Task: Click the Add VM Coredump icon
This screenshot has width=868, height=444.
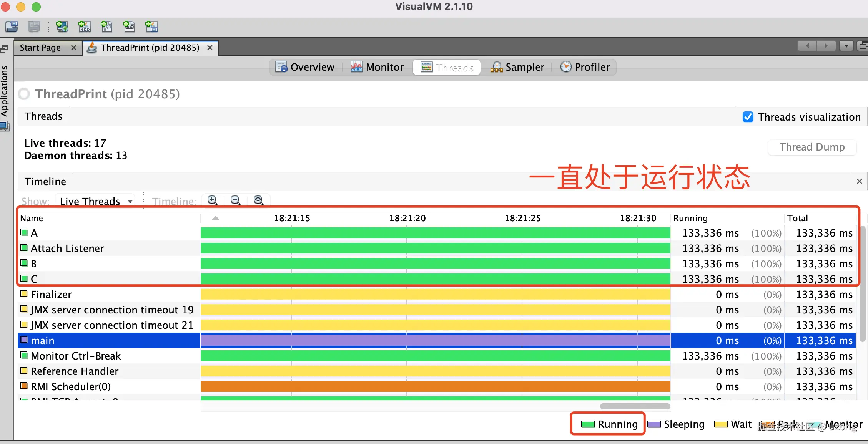Action: pos(106,27)
